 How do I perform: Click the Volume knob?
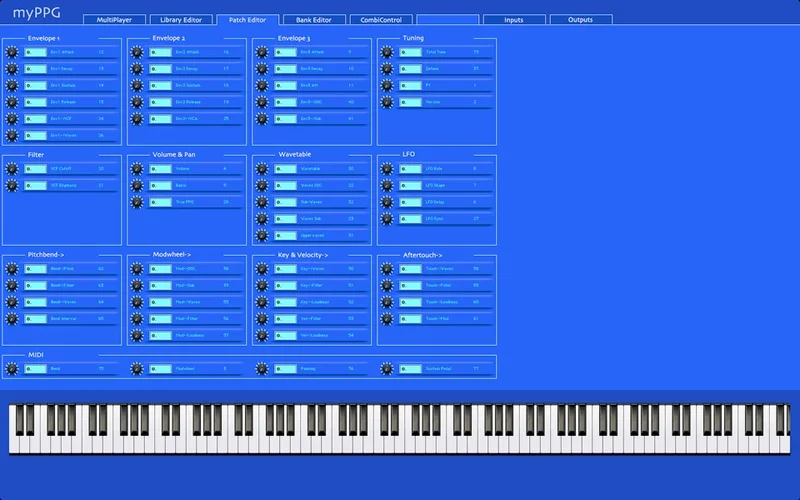click(137, 169)
